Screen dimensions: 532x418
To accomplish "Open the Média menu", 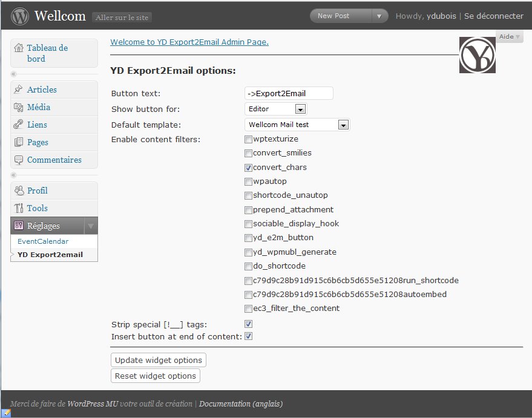I will pyautogui.click(x=39, y=107).
